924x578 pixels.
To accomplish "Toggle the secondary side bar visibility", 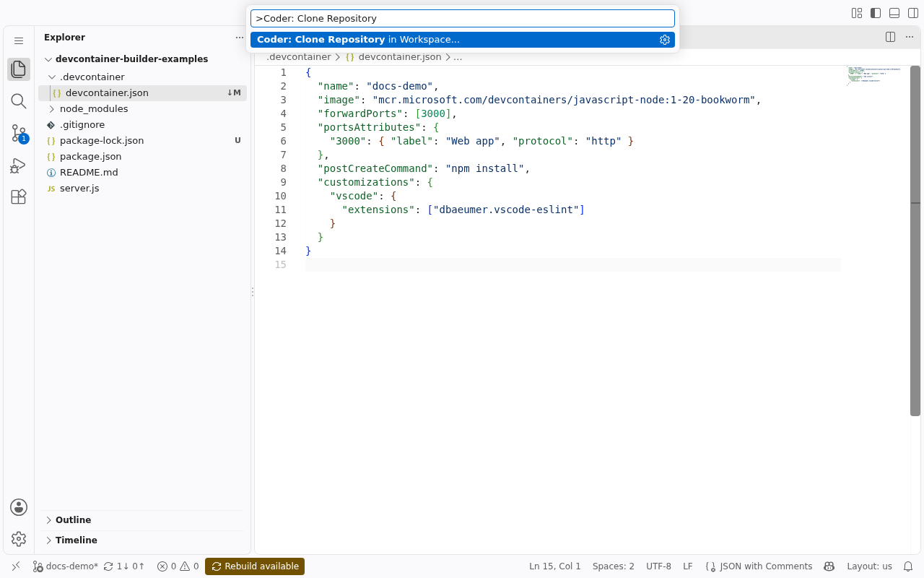I will [913, 13].
